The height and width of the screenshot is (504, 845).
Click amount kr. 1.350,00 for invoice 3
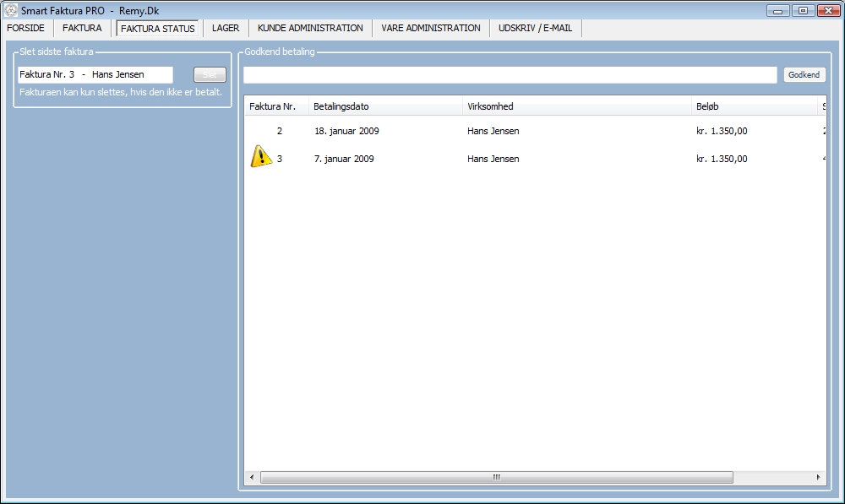point(722,159)
